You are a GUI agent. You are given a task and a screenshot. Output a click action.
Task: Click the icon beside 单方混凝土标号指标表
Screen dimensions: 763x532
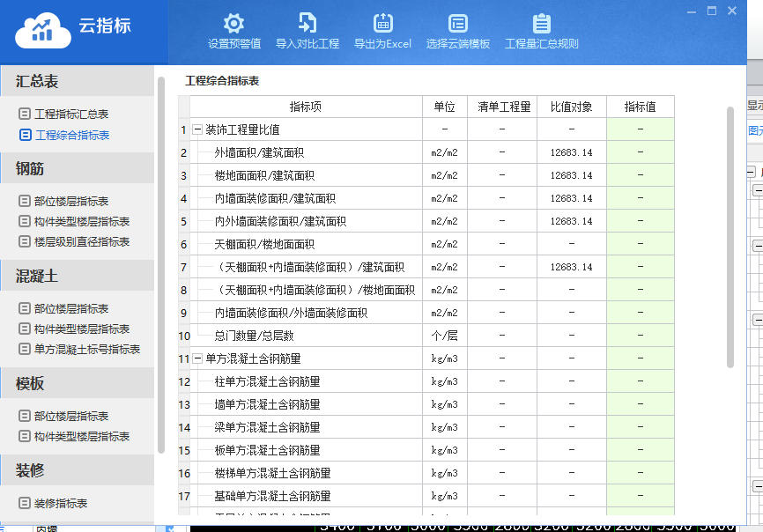pyautogui.click(x=25, y=349)
